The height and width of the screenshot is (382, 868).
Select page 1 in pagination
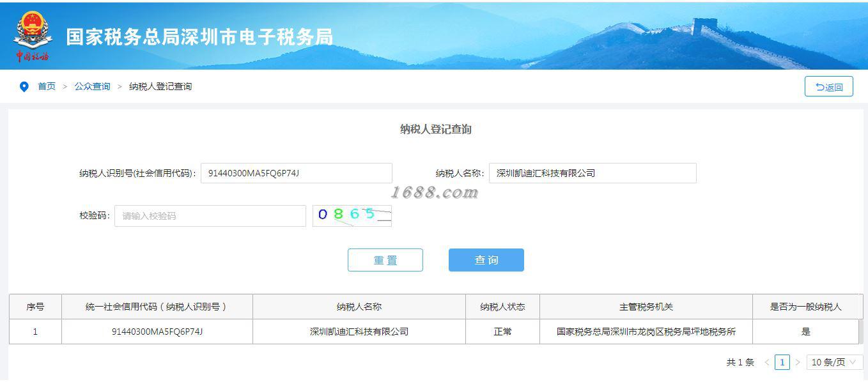(782, 362)
